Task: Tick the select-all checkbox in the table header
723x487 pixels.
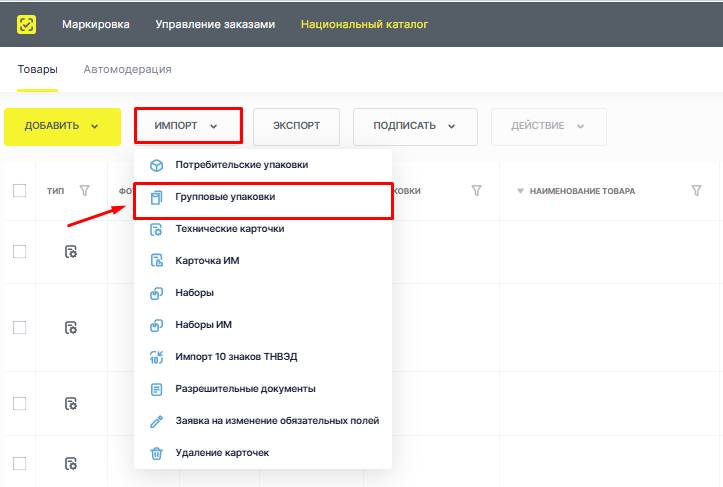Action: coord(19,190)
